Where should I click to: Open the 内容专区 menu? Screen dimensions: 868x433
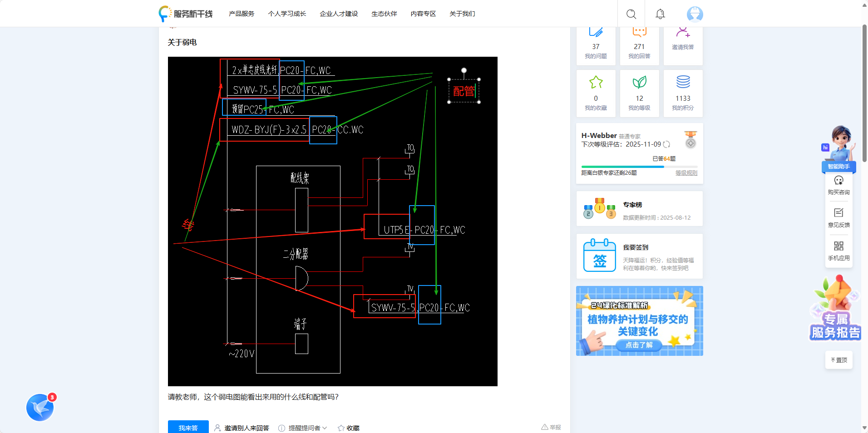[x=423, y=14]
